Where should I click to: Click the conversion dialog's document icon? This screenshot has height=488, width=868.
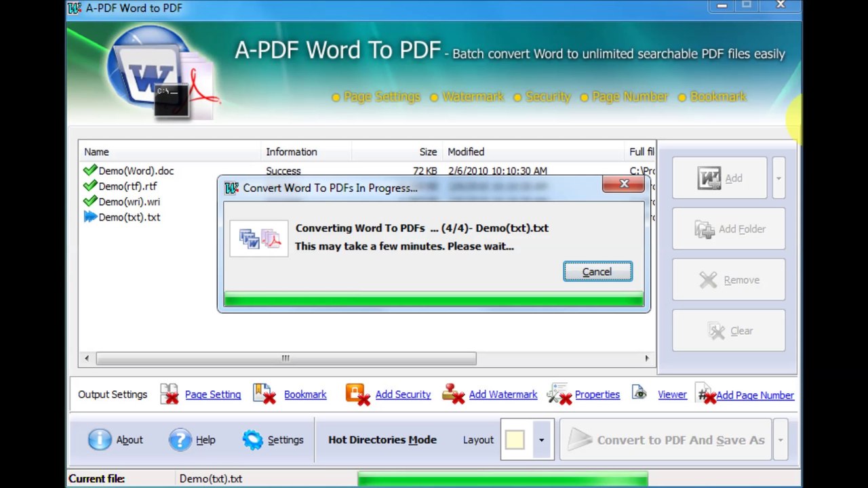[x=259, y=239]
